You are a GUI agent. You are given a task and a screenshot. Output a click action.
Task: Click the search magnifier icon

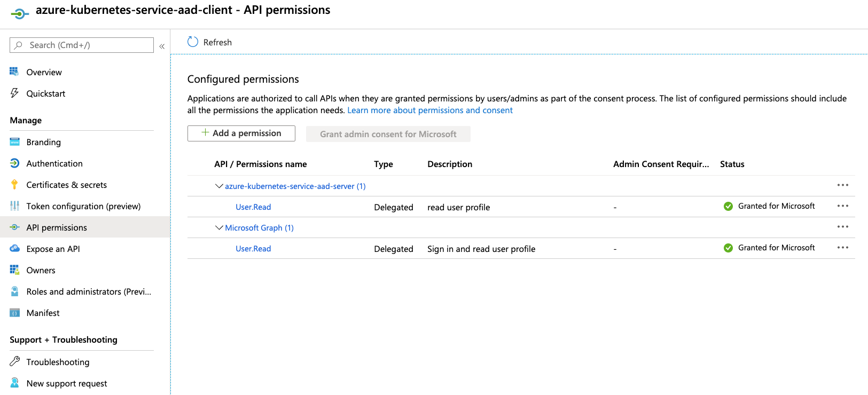pos(19,45)
